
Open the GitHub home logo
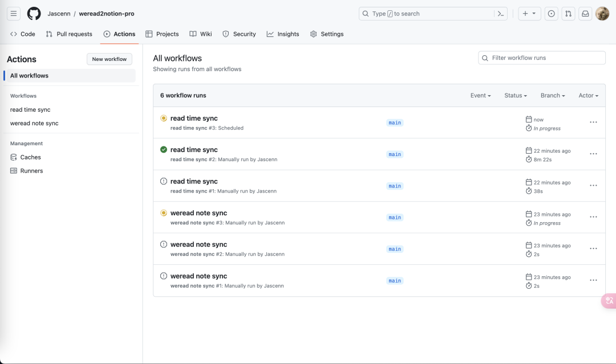click(x=34, y=14)
